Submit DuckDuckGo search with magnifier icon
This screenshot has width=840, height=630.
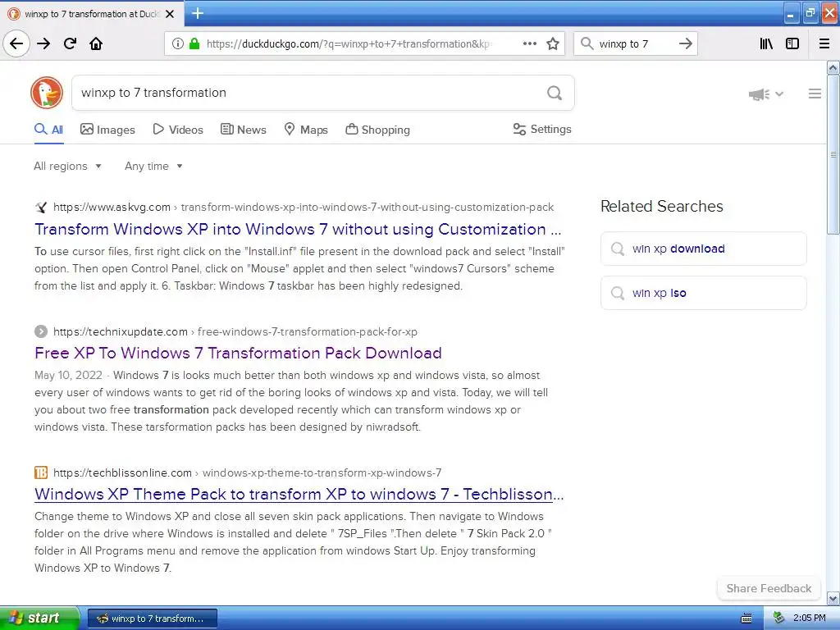(x=555, y=93)
